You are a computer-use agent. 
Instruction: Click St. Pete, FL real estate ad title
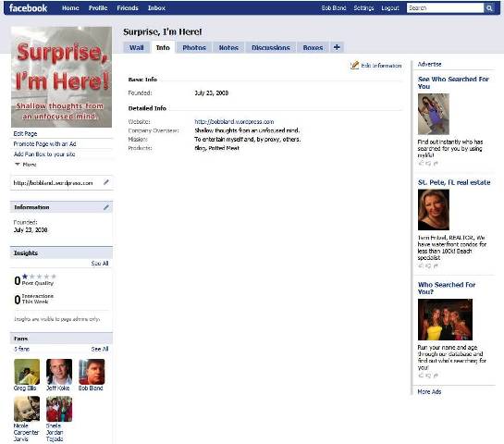[454, 182]
